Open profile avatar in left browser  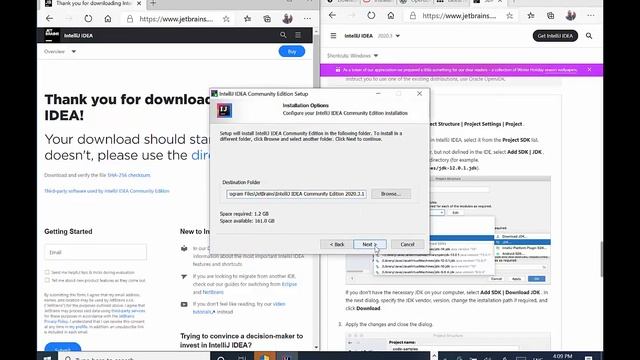287,18
